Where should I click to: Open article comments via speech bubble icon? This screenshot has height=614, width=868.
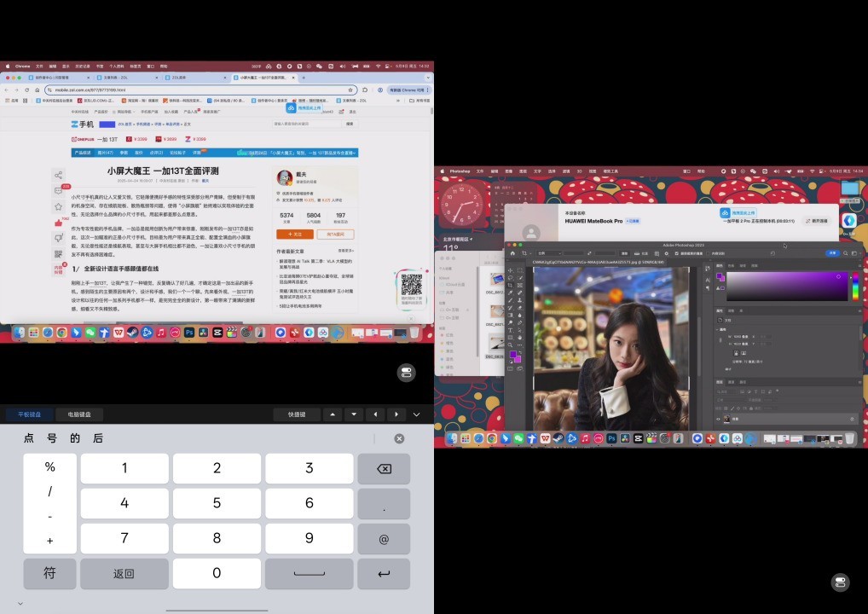tap(58, 190)
